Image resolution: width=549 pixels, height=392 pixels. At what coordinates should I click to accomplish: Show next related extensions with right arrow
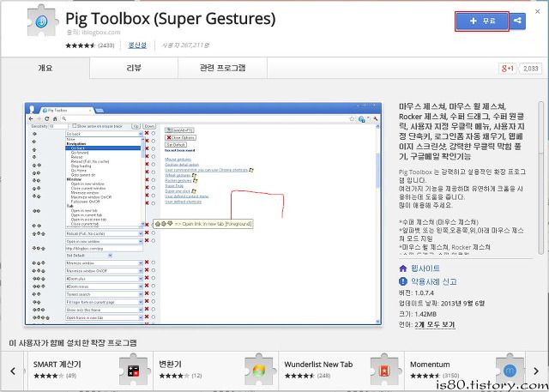coord(536,371)
